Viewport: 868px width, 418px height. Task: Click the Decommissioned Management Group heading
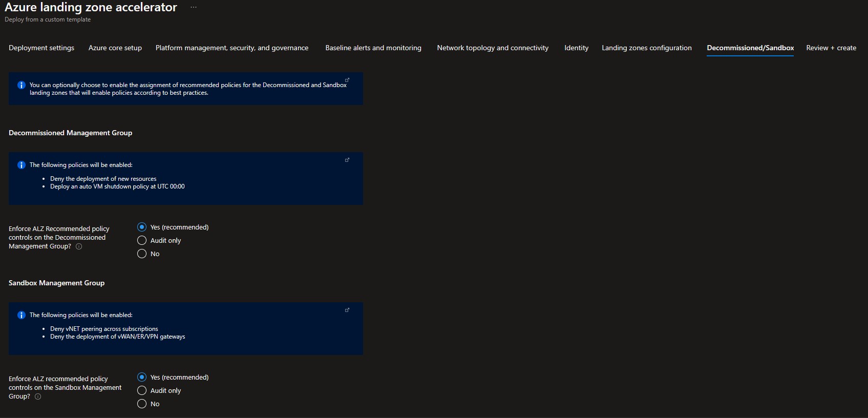click(x=70, y=133)
